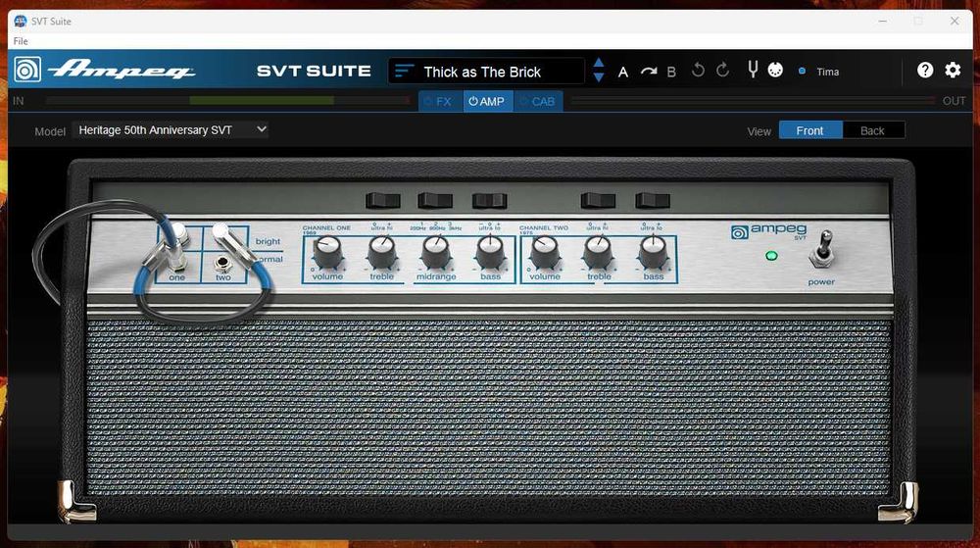
Task: Adjust Channel Two bass knob
Action: pyautogui.click(x=653, y=253)
